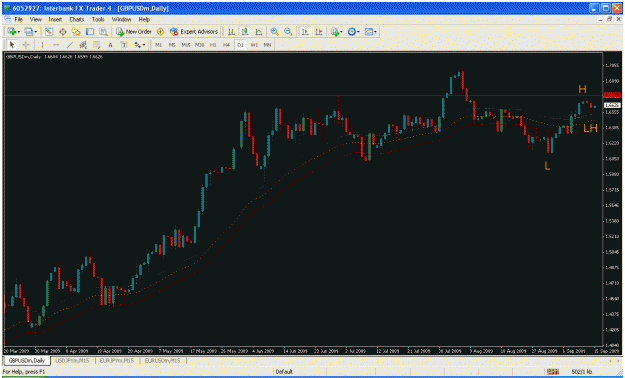Click the Periods clock icon

pyautogui.click(x=352, y=32)
